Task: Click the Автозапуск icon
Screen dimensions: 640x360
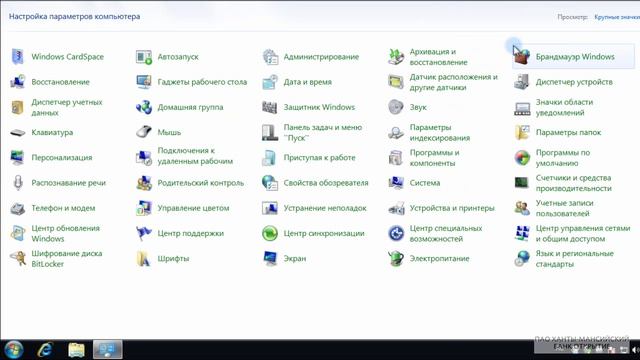Action: click(144, 57)
